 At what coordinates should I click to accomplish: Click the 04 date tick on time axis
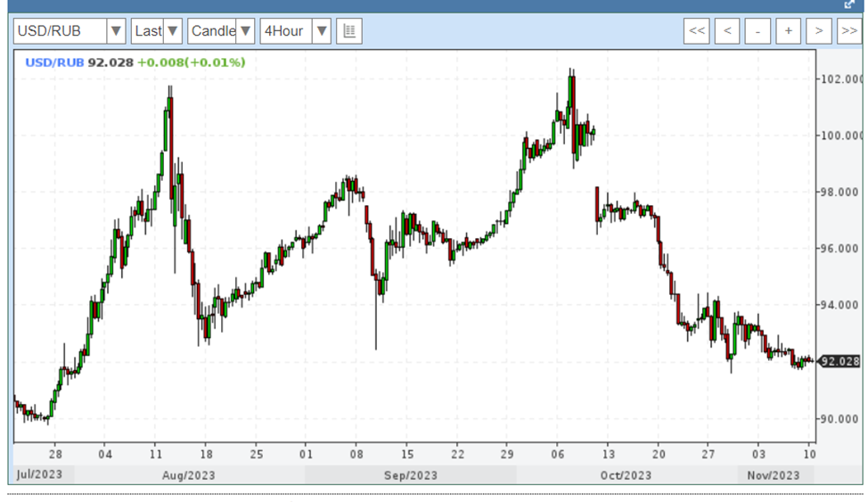(x=105, y=455)
